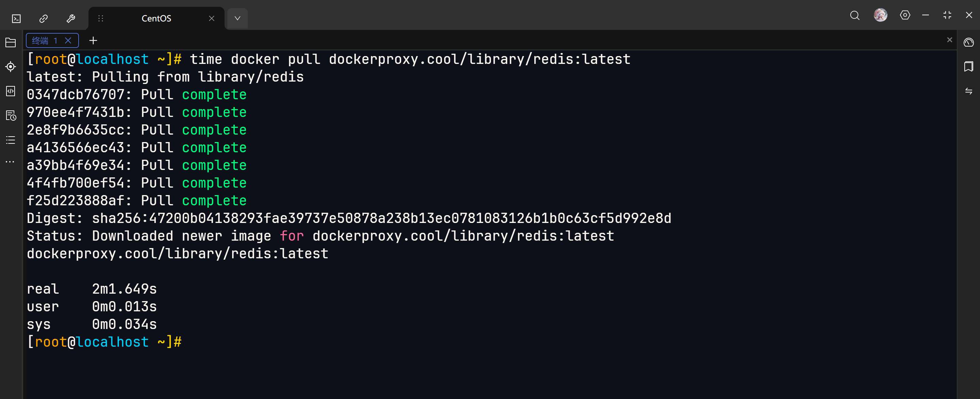Switch to the CentOS session tab
This screenshot has height=399, width=980.
[156, 18]
